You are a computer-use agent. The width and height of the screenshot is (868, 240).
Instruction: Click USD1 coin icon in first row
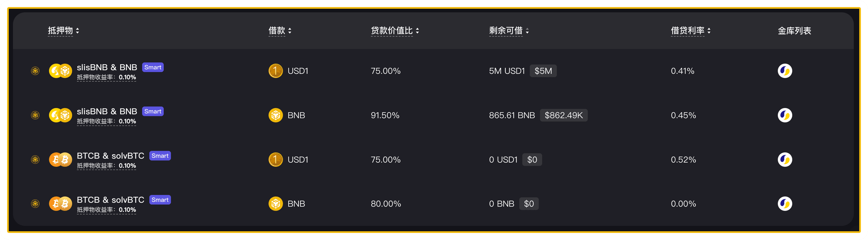(275, 71)
